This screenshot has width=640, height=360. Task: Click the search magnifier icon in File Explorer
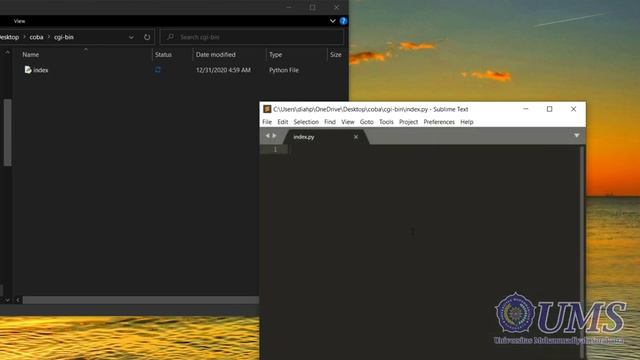(171, 37)
